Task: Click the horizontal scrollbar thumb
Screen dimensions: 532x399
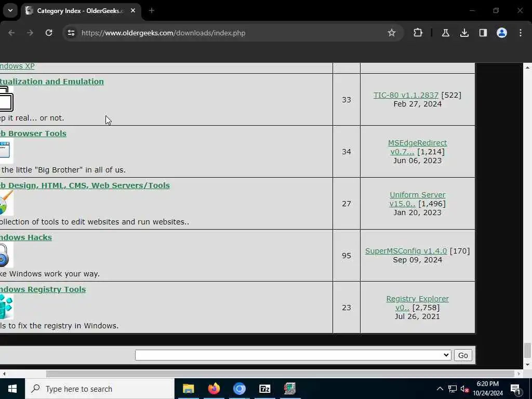Action: coord(280,374)
